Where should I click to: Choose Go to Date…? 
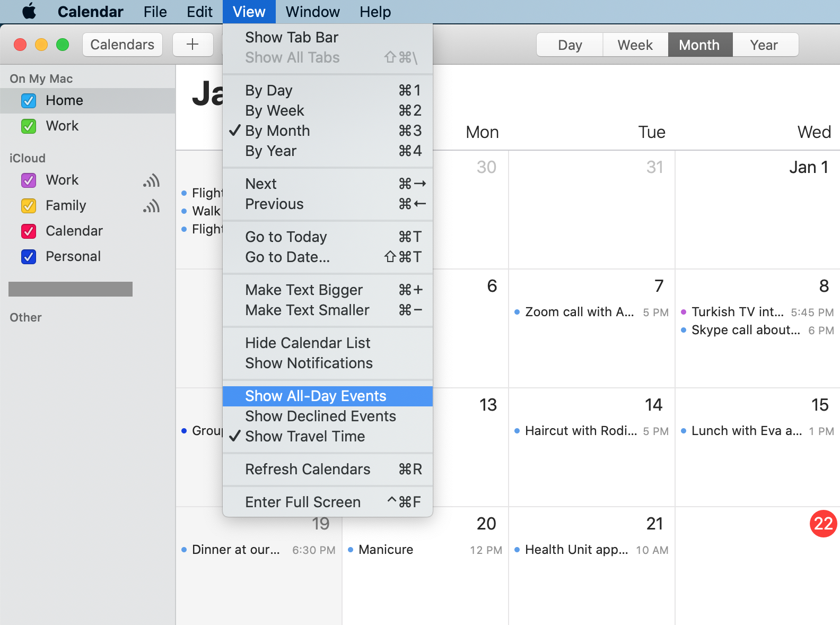pos(328,257)
